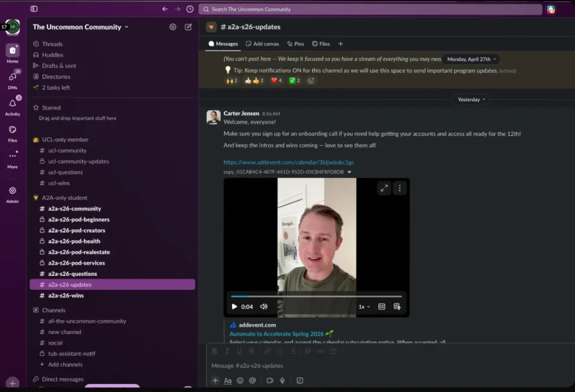Click the plus create button in the rail
The width and height of the screenshot is (575, 392).
[13, 383]
